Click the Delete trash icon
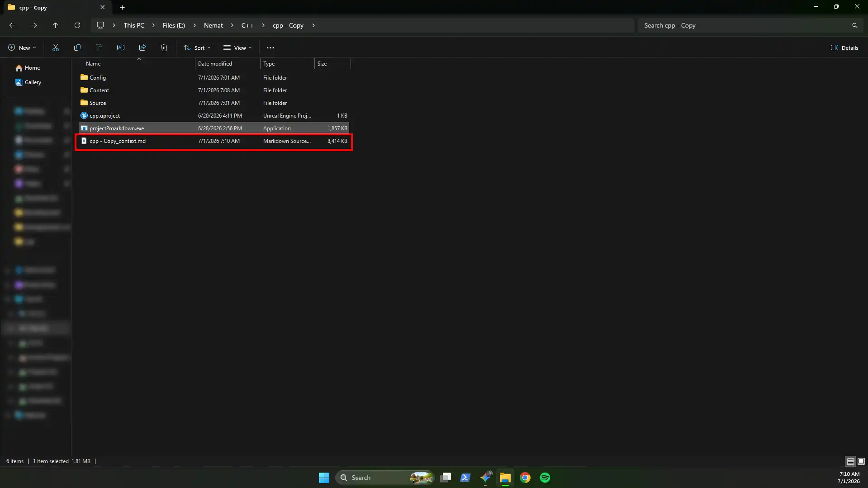Image resolution: width=868 pixels, height=488 pixels. point(164,47)
